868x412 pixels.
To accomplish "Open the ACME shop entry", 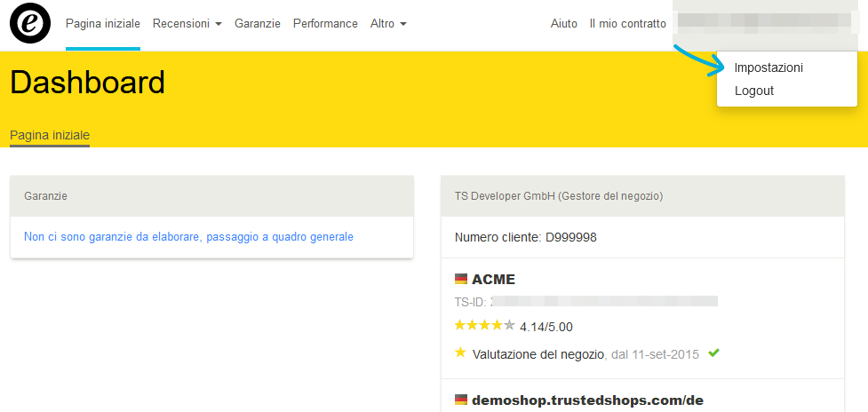I will pos(493,280).
